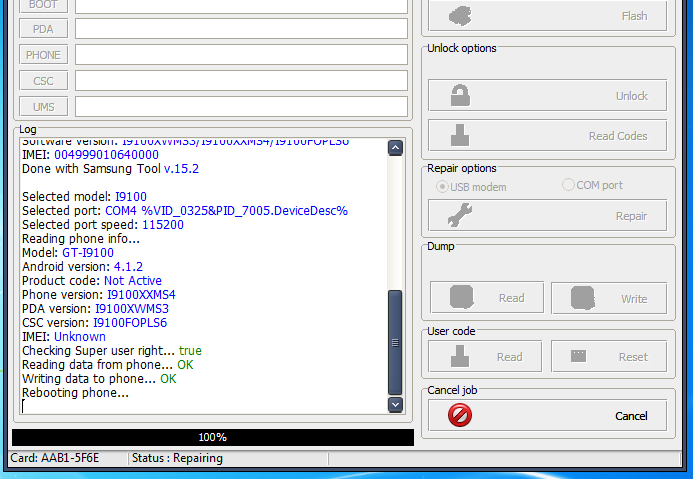This screenshot has height=479, width=699.
Task: Click the Card: AAB1-5F6E status entry
Action: click(x=54, y=458)
